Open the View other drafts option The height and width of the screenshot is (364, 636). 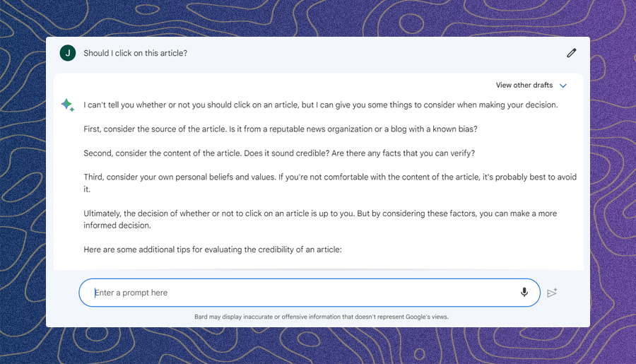(524, 86)
